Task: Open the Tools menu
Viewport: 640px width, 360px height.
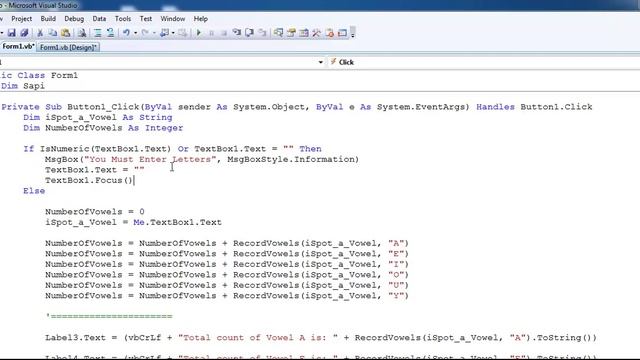Action: click(123, 19)
